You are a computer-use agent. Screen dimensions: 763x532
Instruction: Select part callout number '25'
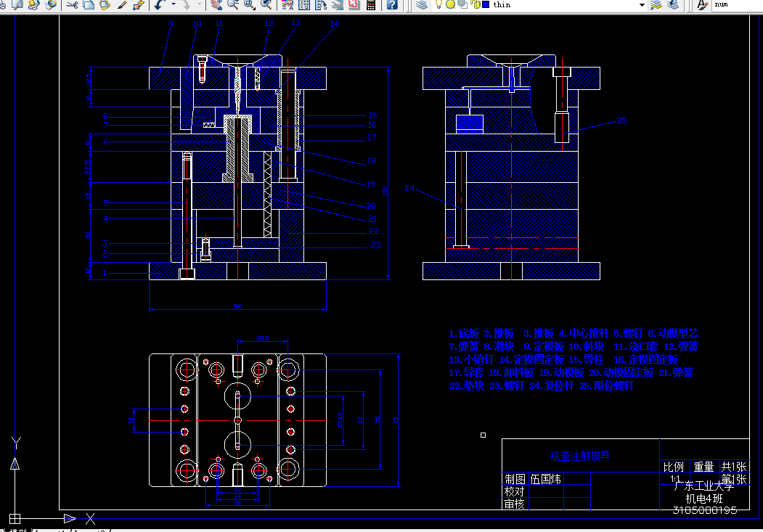[621, 120]
